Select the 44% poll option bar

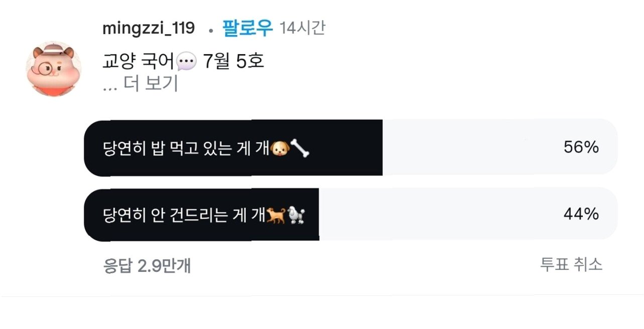tap(350, 215)
